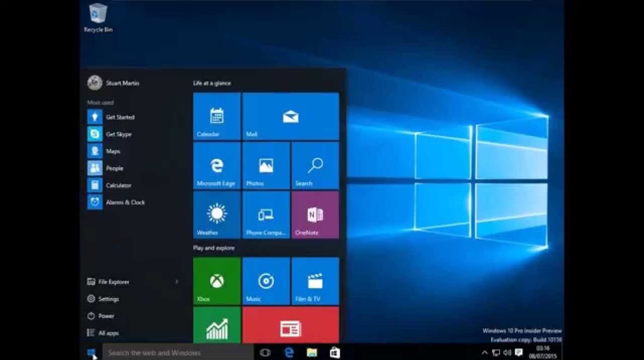Show hidden system tray icons

(485, 352)
